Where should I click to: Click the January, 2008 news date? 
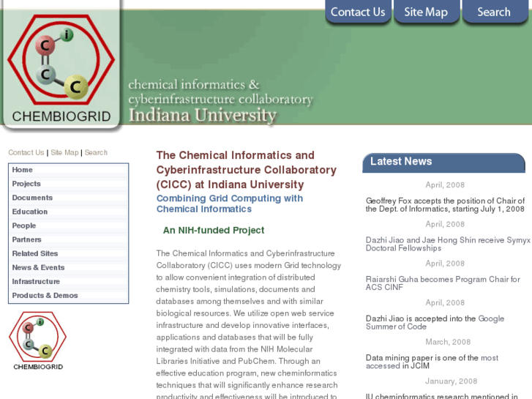tap(452, 381)
